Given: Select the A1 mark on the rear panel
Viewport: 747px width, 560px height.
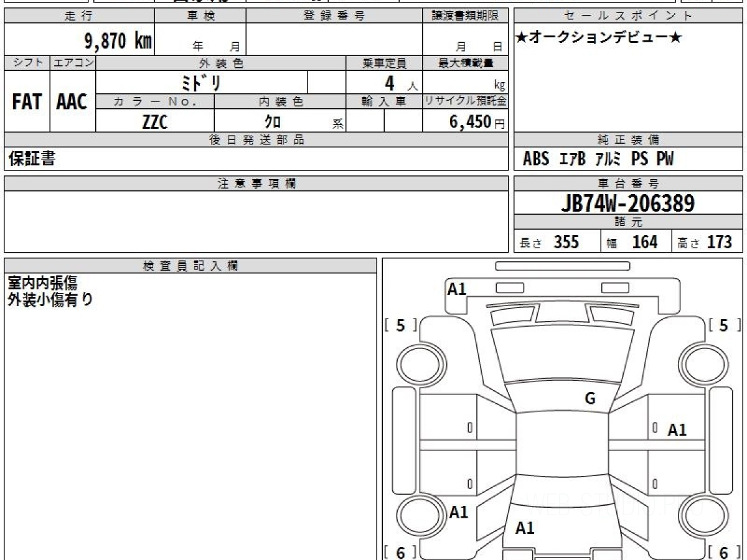Looking at the screenshot, I should pyautogui.click(x=525, y=528).
